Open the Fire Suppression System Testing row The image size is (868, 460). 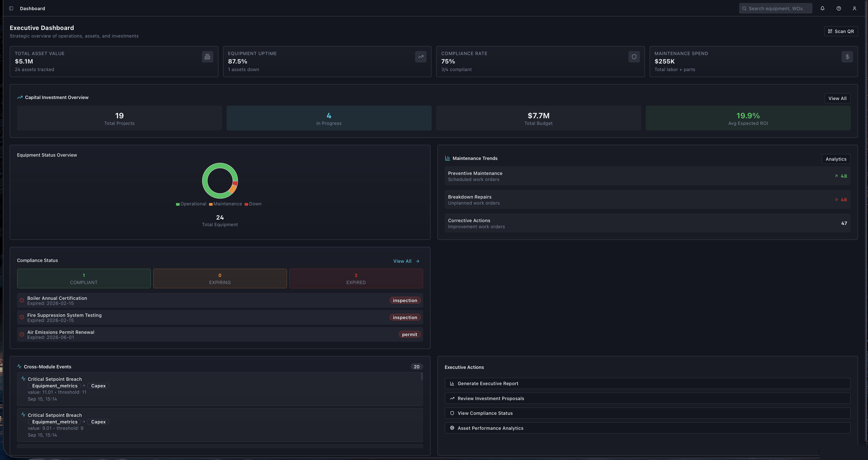(220, 317)
